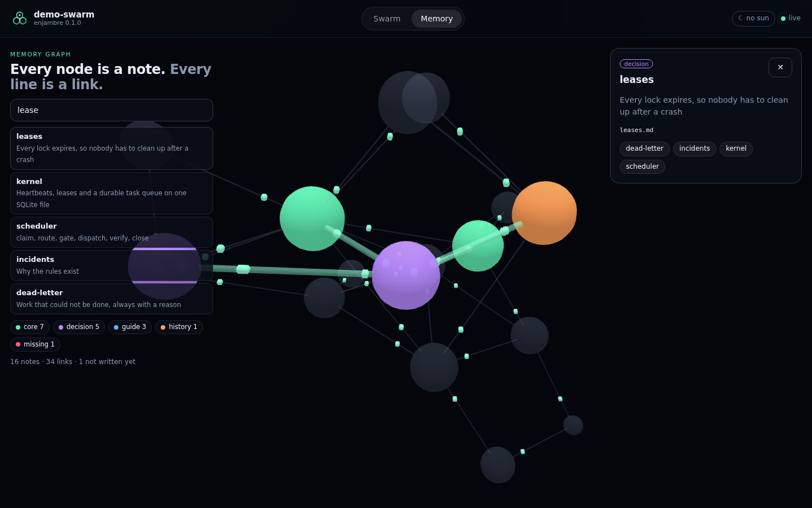Viewport: 812px width, 508px height.
Task: Click the search field containing lease
Action: 112,110
